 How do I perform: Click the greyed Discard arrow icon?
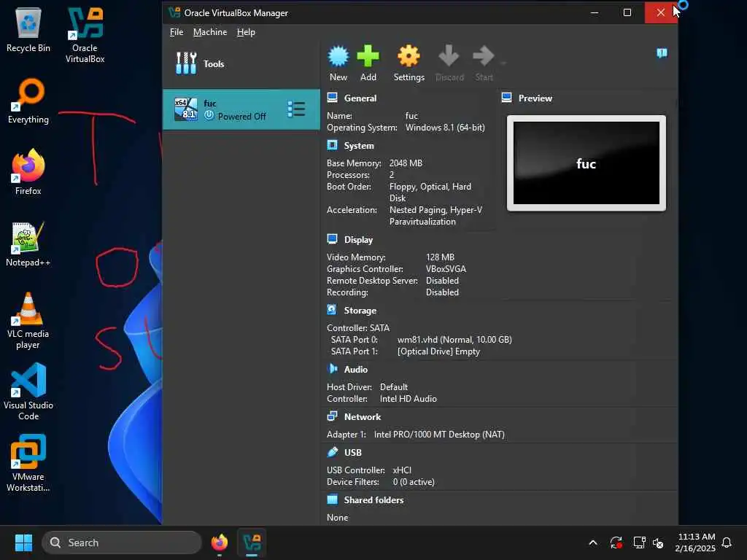point(449,55)
